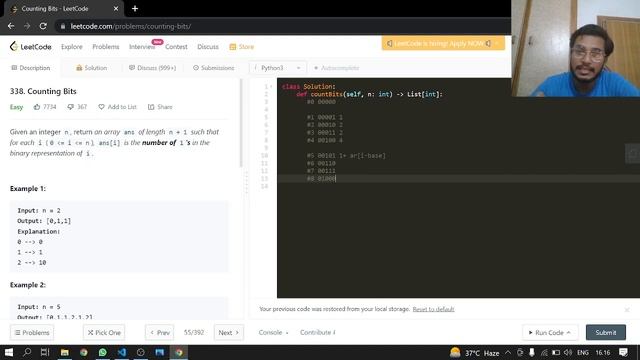Click the Easy difficulty label
This screenshot has height=360, width=640.
click(16, 107)
